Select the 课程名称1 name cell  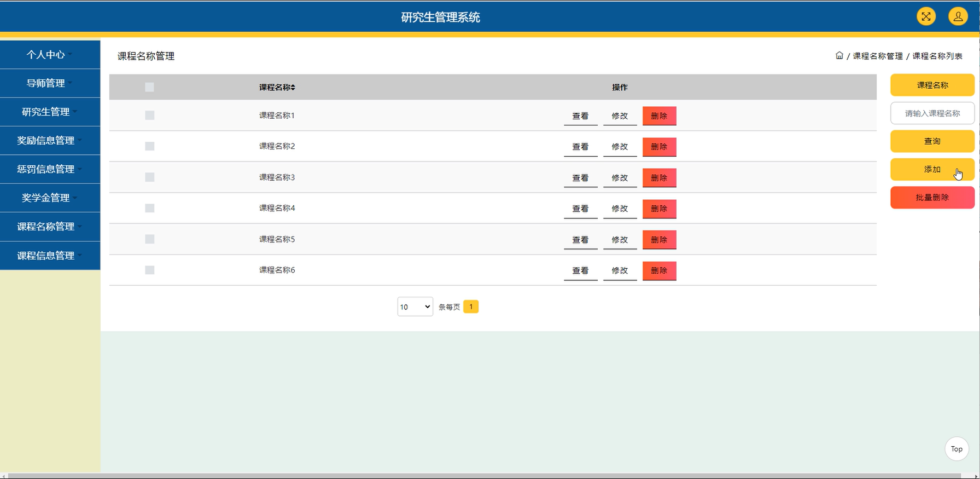point(277,115)
